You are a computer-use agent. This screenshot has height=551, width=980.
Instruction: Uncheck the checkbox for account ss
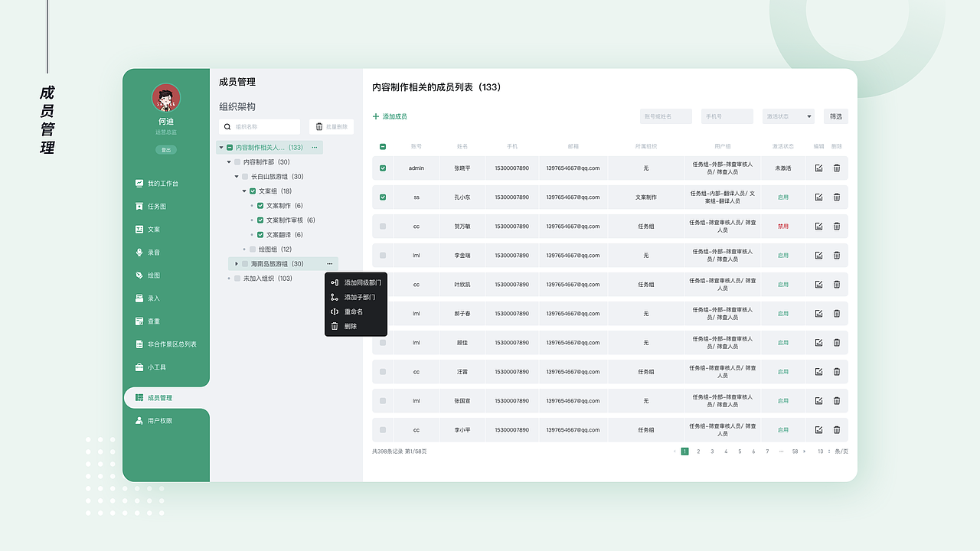coord(383,197)
